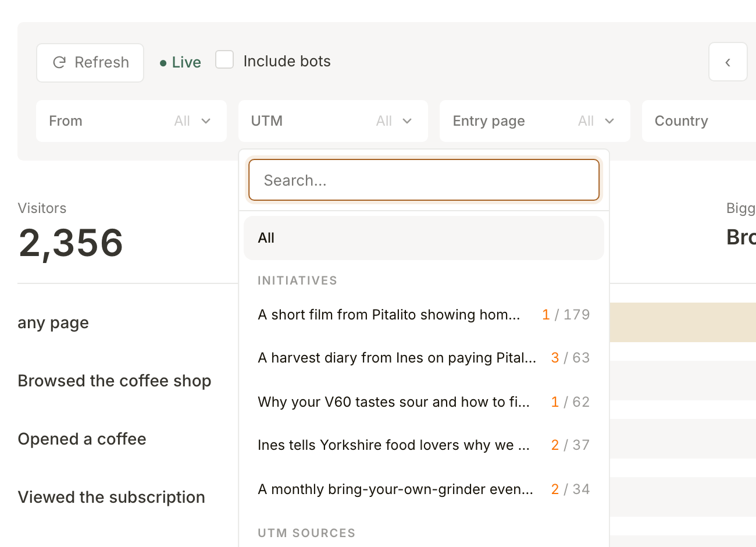
Task: Select 'A harvest diary from Ines' initiative
Action: (424, 358)
